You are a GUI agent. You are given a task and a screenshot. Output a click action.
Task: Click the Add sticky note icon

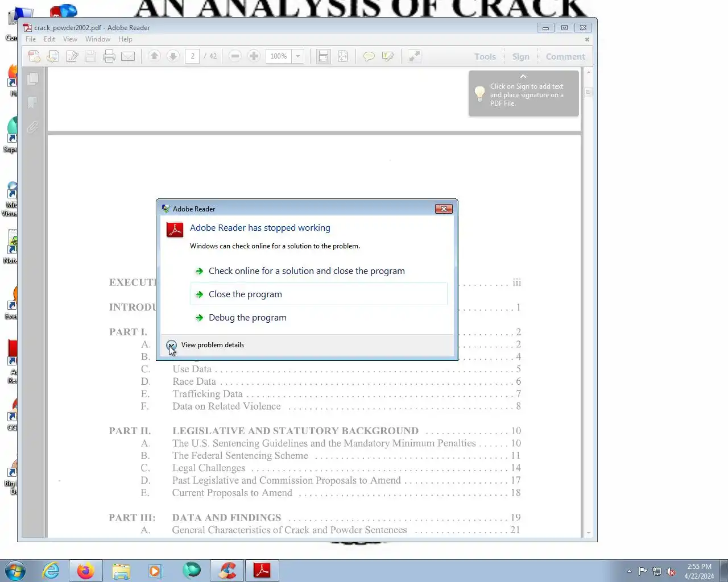tap(369, 56)
